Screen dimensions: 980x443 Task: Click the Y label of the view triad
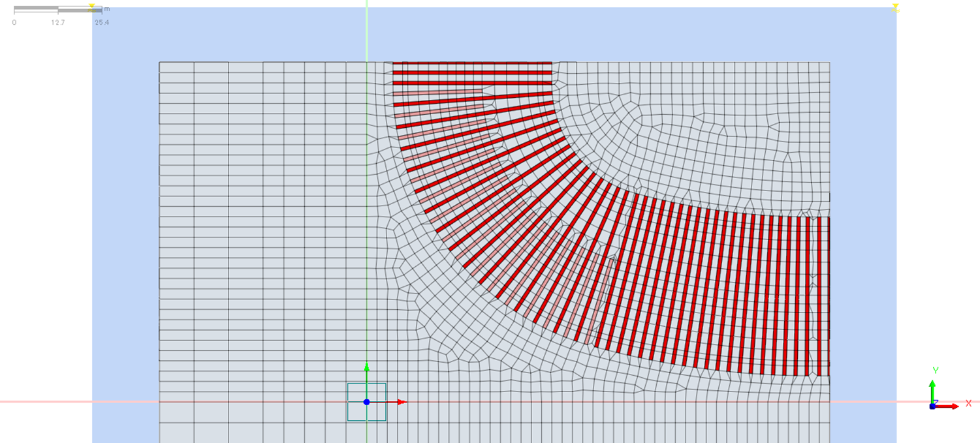[x=936, y=371]
